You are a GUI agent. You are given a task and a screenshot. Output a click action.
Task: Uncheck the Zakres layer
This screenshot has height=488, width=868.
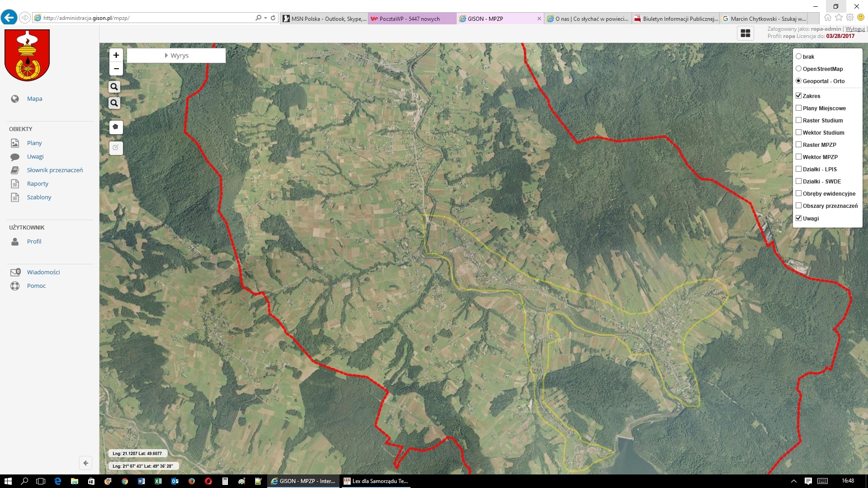pyautogui.click(x=799, y=96)
